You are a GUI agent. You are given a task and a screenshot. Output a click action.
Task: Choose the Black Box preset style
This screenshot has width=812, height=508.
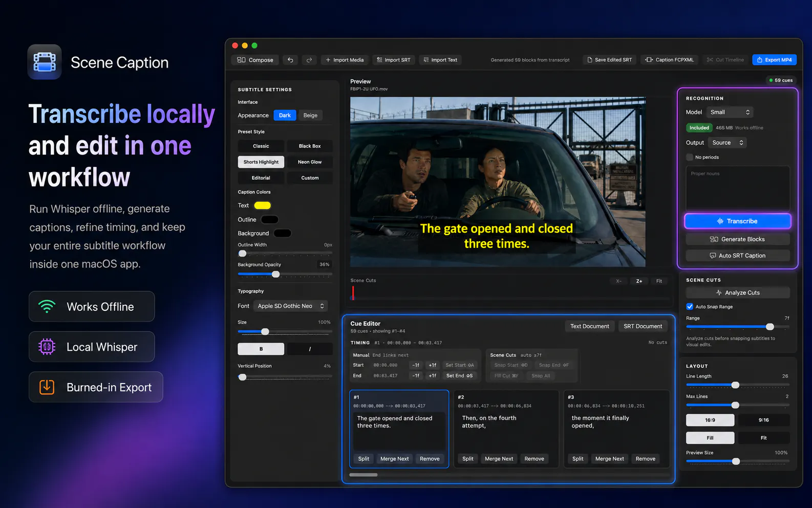click(310, 146)
